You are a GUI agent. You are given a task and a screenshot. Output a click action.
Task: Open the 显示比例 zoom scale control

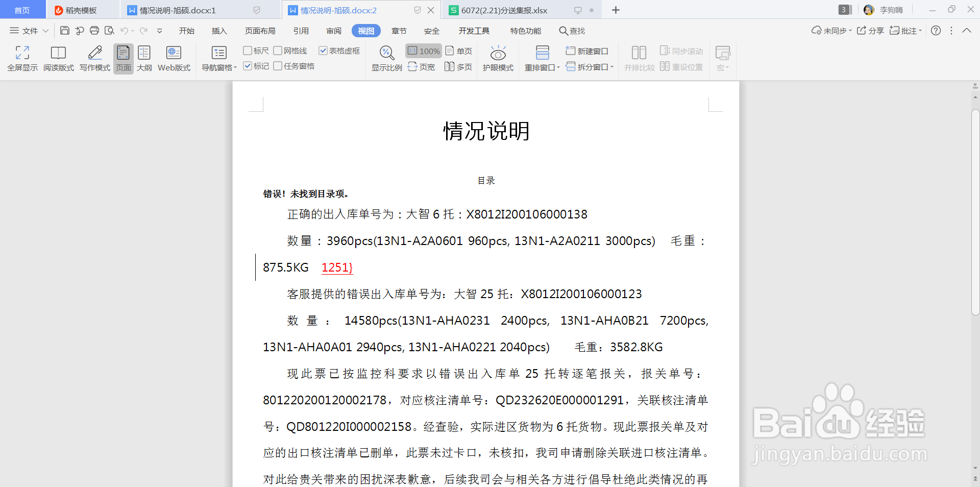click(x=386, y=58)
